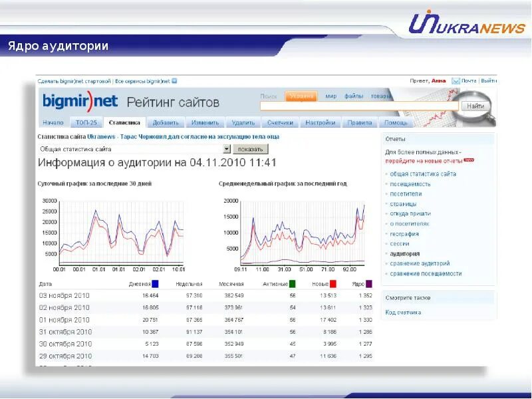Image resolution: width=532 pixels, height=399 pixels.
Task: Click the Выйти logout link
Action: point(489,80)
